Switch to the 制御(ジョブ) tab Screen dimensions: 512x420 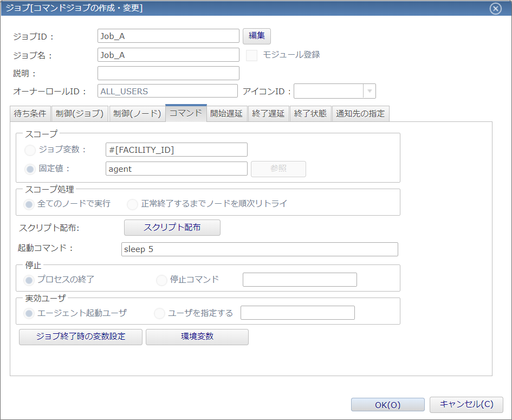(80, 114)
